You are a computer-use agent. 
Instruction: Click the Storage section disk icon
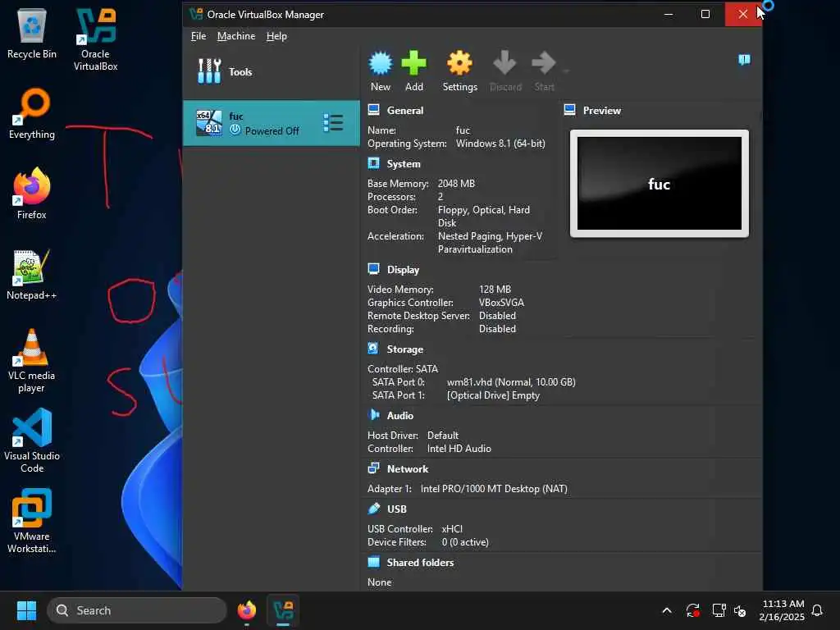373,348
